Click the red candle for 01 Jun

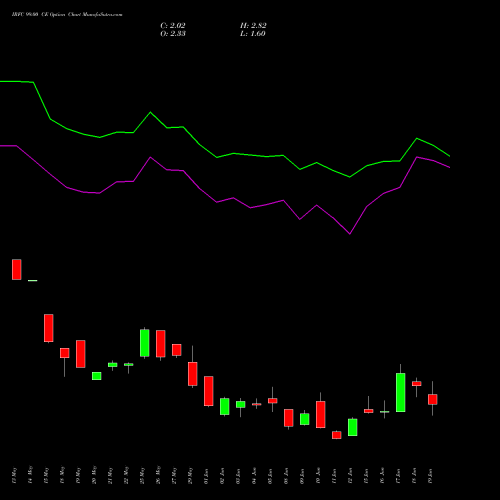point(209,391)
